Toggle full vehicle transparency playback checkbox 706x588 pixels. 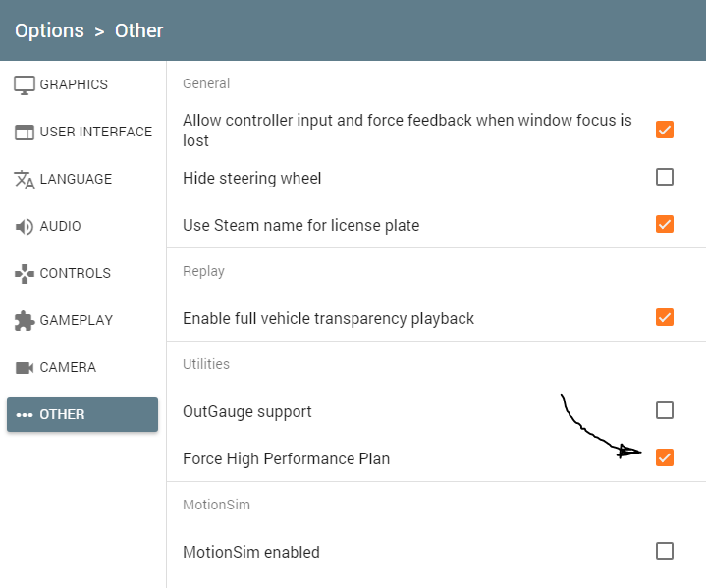tap(664, 317)
